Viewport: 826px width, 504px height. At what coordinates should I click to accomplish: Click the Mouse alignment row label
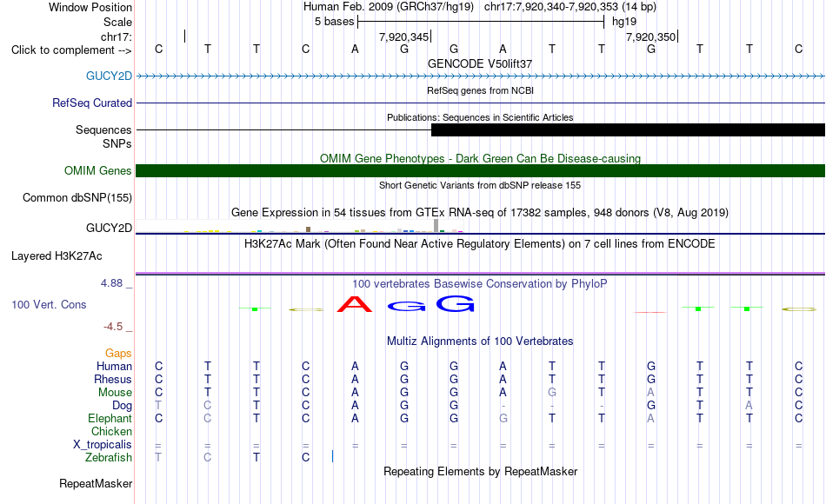coord(116,393)
